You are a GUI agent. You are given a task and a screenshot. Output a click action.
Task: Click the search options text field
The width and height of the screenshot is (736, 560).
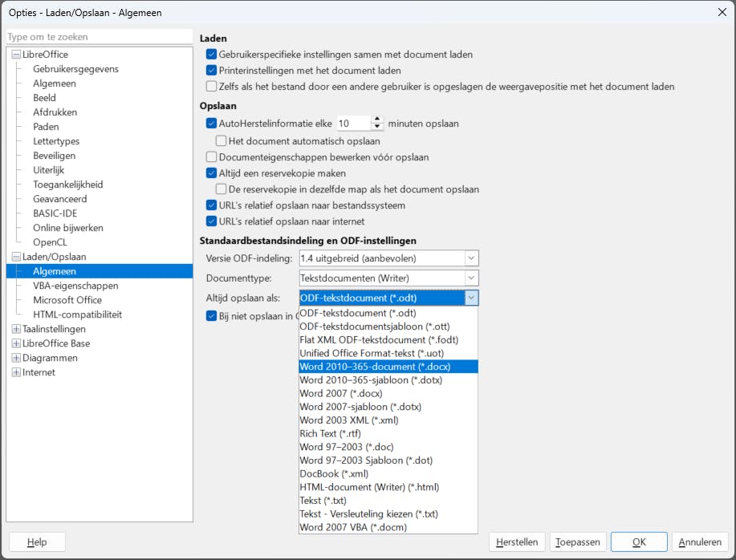[100, 37]
